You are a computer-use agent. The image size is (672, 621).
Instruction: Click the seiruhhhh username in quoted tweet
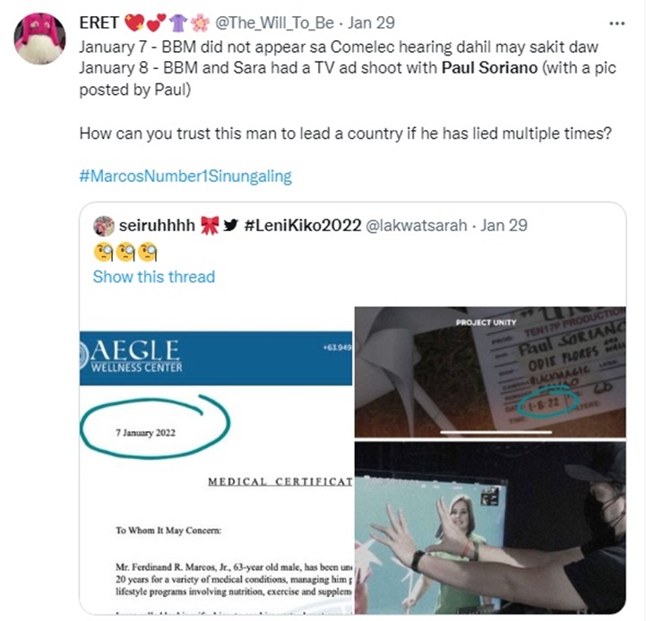157,226
